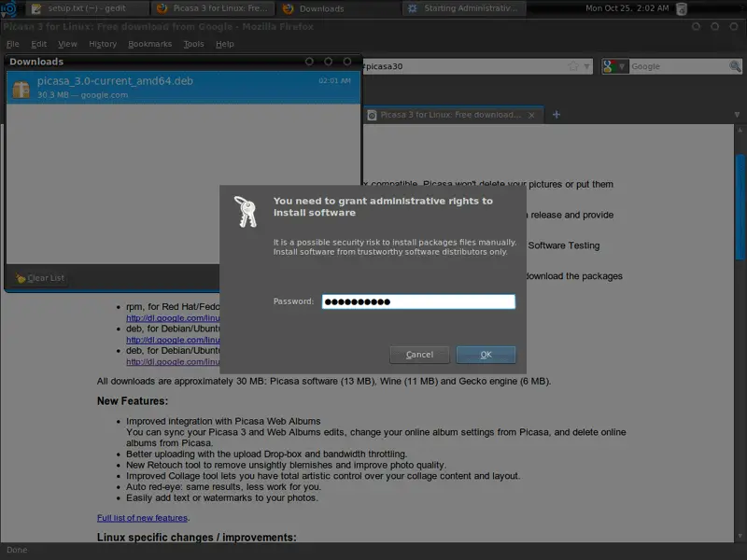Open the system menu logo at top-left panel
This screenshot has width=747, height=560.
coord(8,8)
